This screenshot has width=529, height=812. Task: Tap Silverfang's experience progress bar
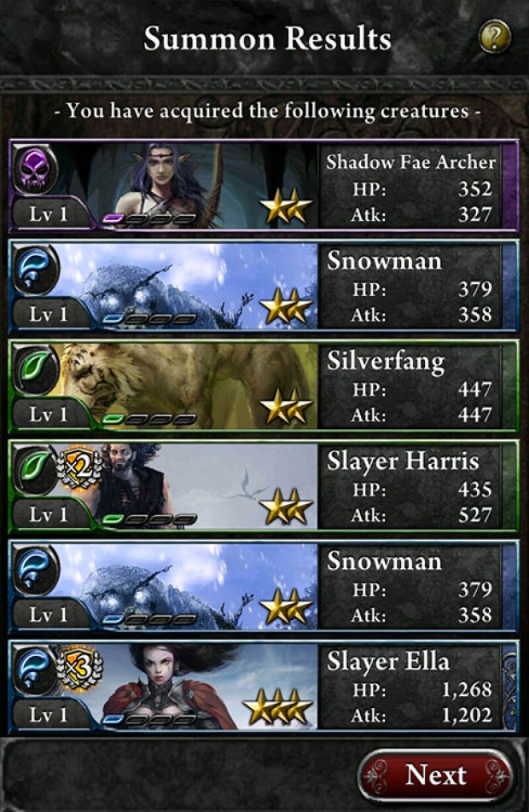149,419
